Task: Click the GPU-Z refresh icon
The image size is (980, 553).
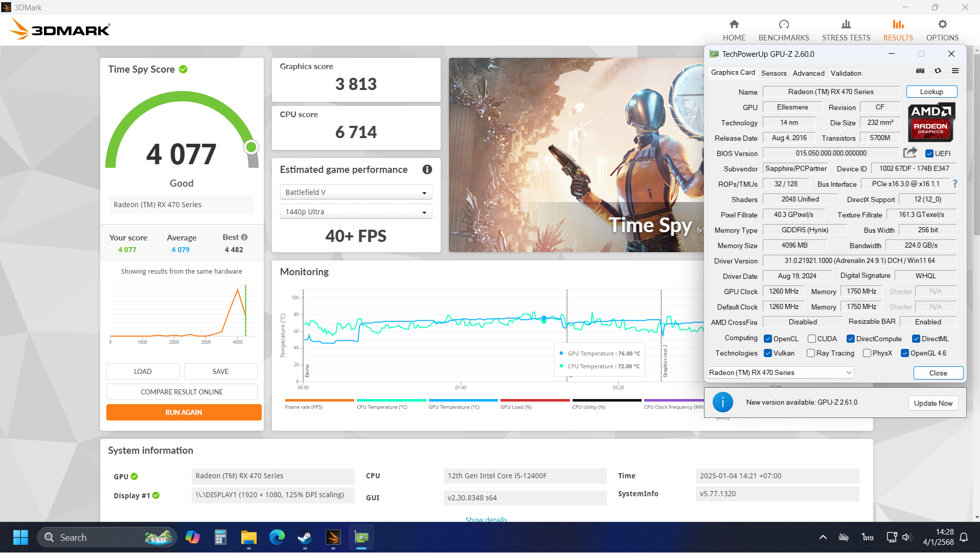Action: pos(938,71)
